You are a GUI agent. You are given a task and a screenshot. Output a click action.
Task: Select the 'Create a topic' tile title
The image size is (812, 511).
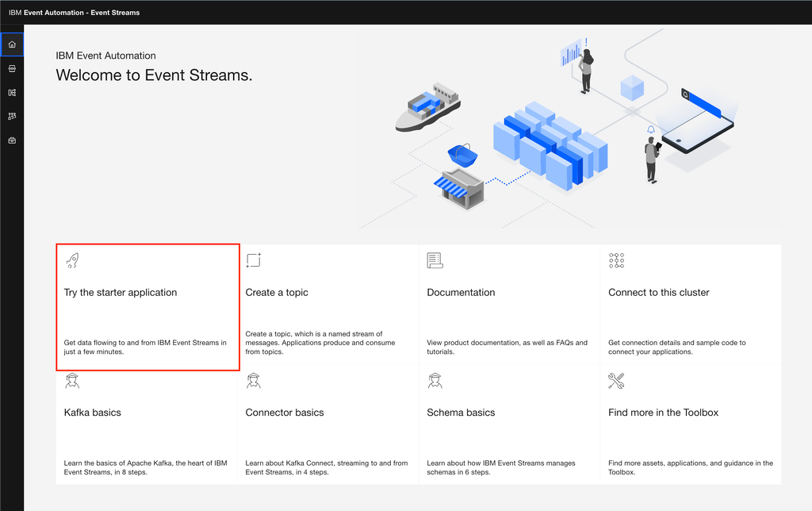tap(277, 292)
